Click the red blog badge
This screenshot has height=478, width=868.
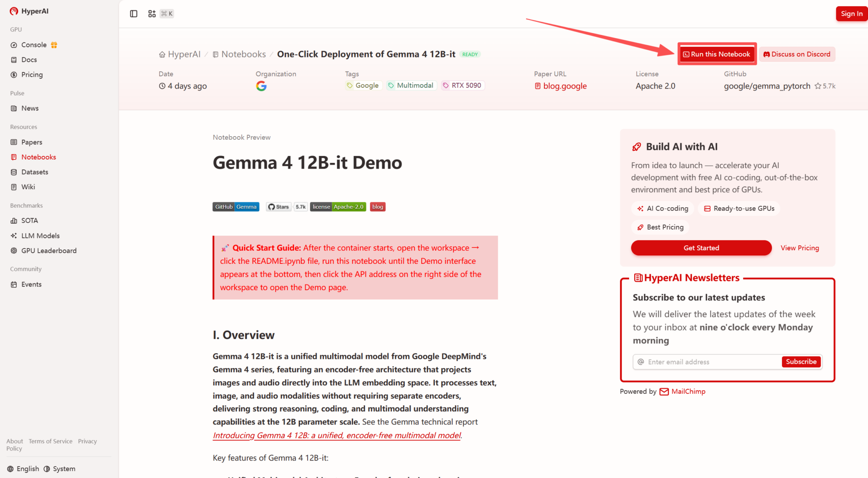377,207
